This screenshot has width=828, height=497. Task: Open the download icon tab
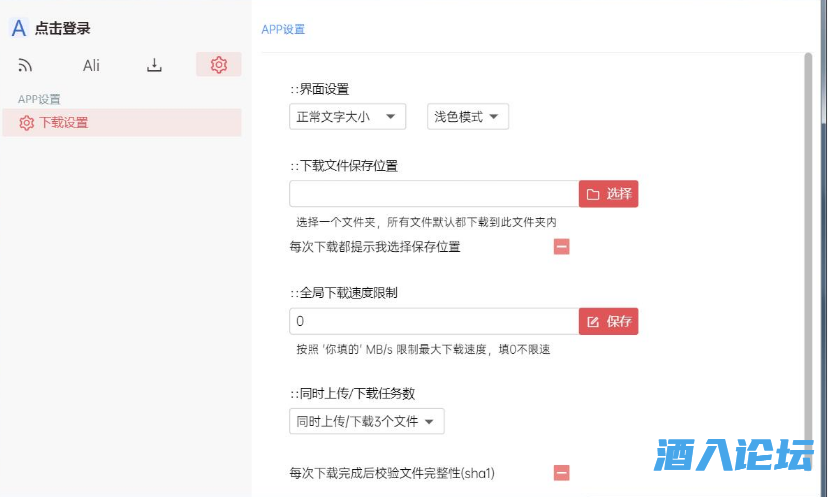pos(154,66)
